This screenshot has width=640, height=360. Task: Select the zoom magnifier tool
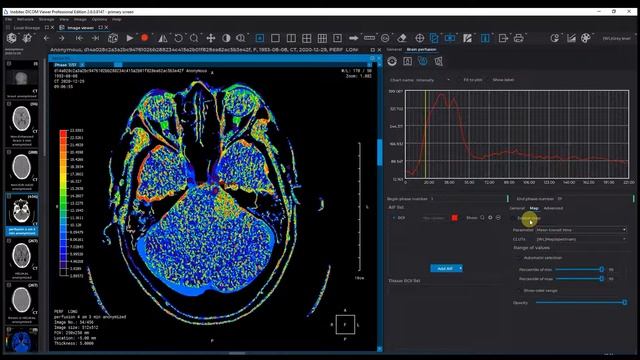(194, 38)
